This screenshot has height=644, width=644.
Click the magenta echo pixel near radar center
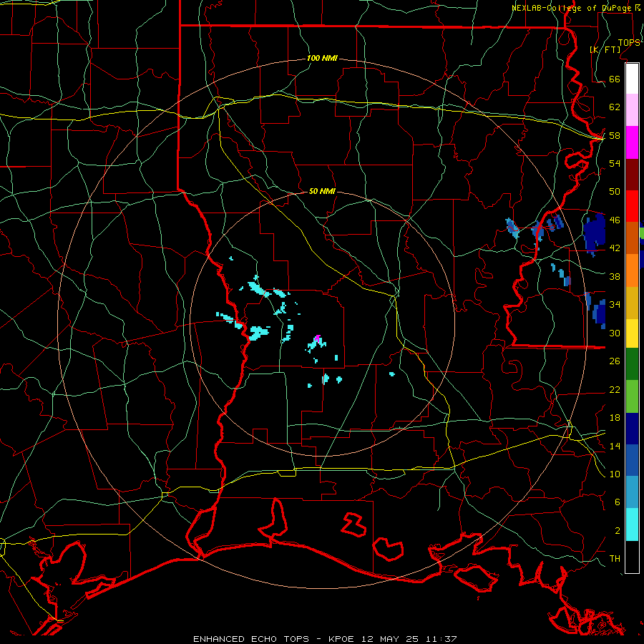pos(317,339)
